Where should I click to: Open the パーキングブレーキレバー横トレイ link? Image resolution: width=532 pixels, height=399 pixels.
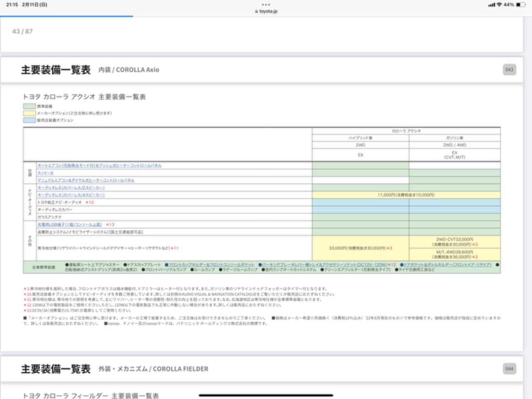tap(323, 265)
